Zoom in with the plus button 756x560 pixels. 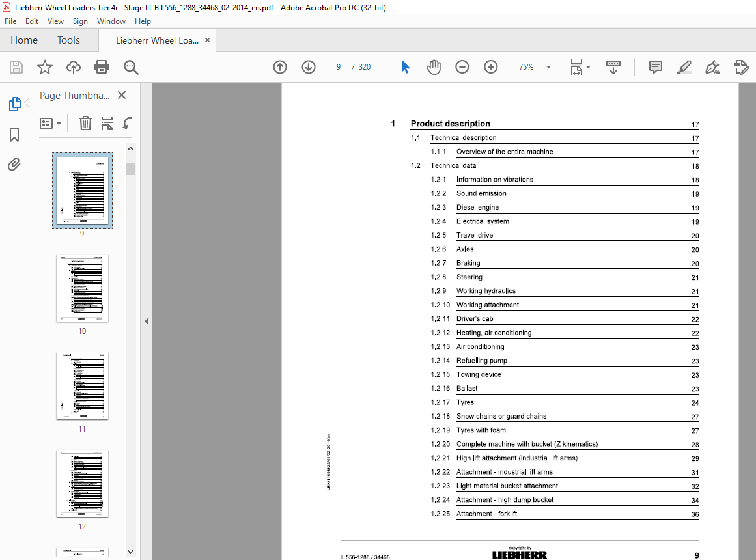coord(491,67)
